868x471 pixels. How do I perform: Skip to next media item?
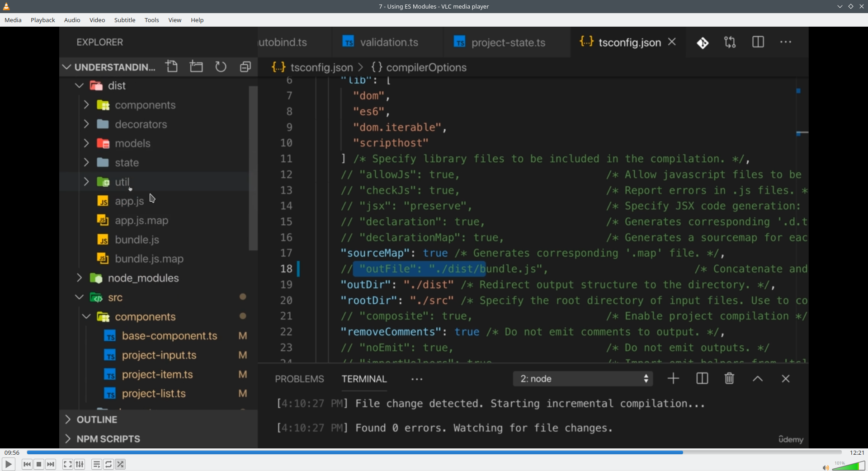coord(51,464)
